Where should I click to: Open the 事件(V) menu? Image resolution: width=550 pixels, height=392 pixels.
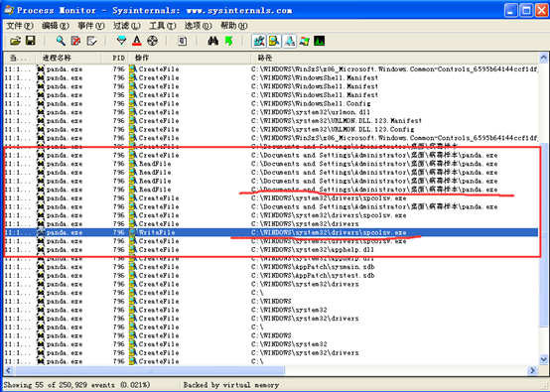[x=91, y=26]
